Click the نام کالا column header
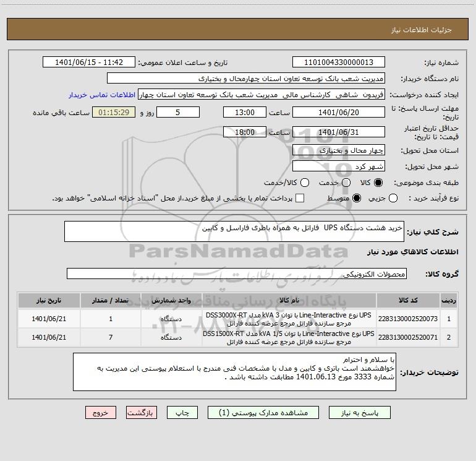The image size is (476, 461). (289, 300)
